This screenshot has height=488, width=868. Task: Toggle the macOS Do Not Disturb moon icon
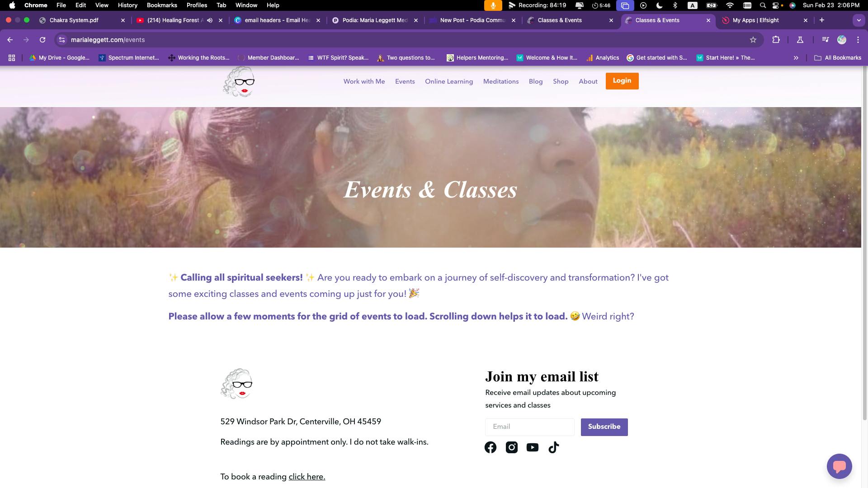click(660, 5)
